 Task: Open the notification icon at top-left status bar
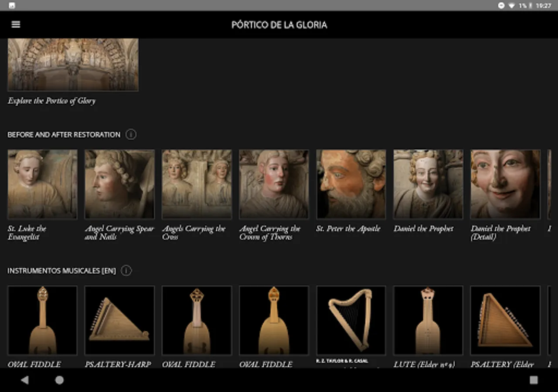(12, 6)
